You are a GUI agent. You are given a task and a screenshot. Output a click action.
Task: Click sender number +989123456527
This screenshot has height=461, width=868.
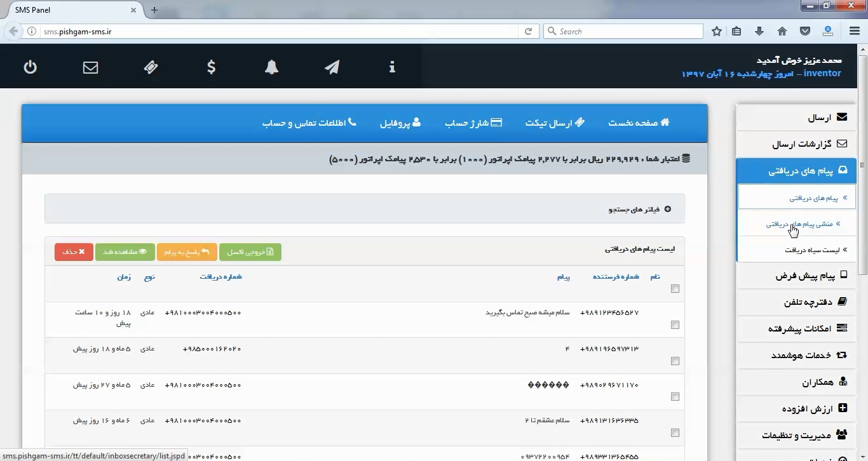click(x=609, y=312)
